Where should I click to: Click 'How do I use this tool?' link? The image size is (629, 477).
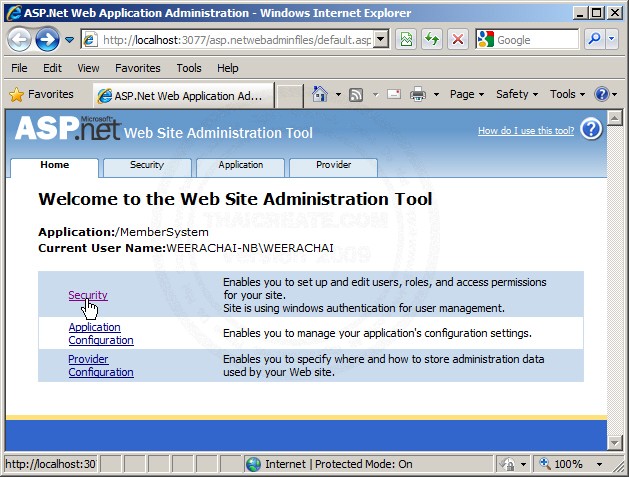pos(526,130)
